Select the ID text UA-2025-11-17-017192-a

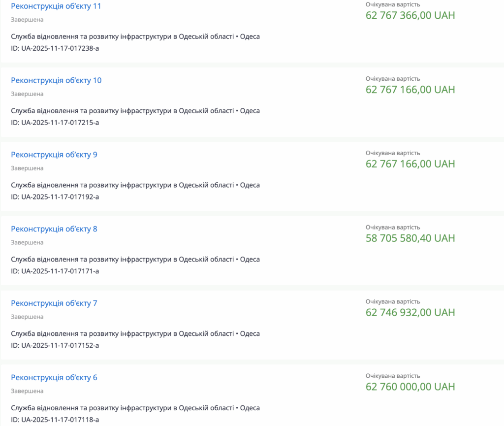(x=55, y=197)
